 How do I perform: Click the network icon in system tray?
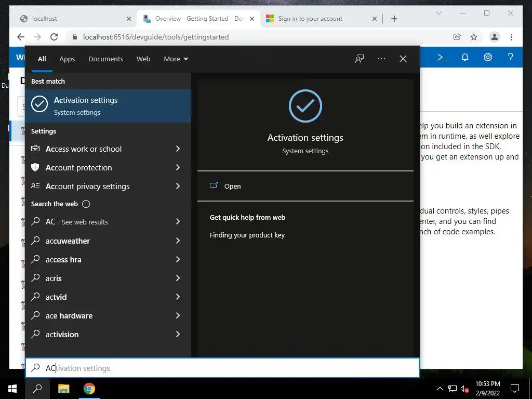(453, 389)
